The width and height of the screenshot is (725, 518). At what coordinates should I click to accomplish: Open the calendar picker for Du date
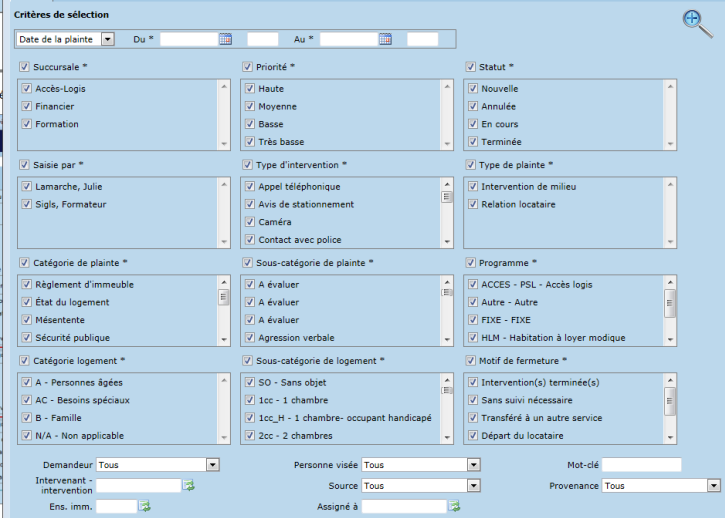click(x=226, y=39)
